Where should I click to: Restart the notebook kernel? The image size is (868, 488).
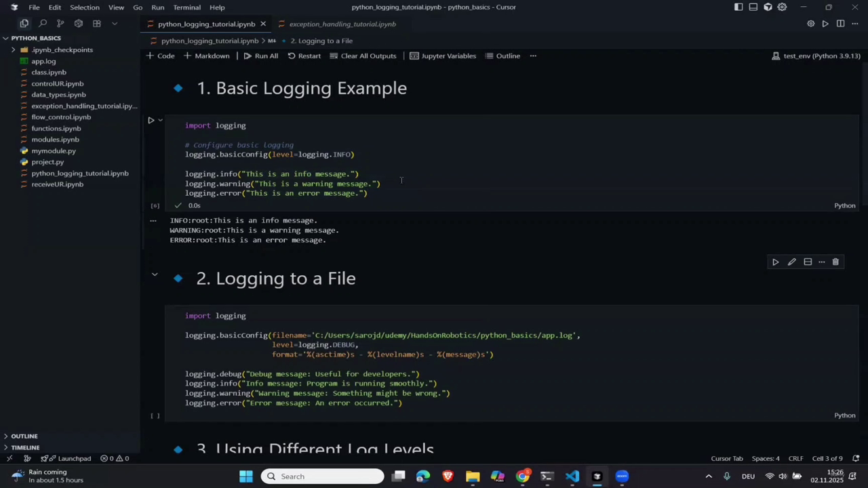click(x=304, y=56)
